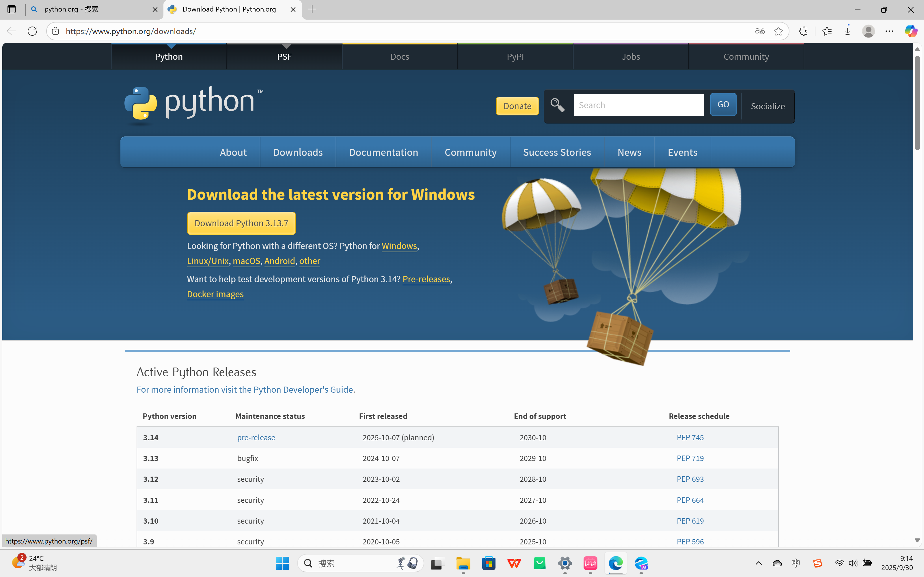The height and width of the screenshot is (577, 924).
Task: Click the yellow Donate button
Action: [517, 106]
